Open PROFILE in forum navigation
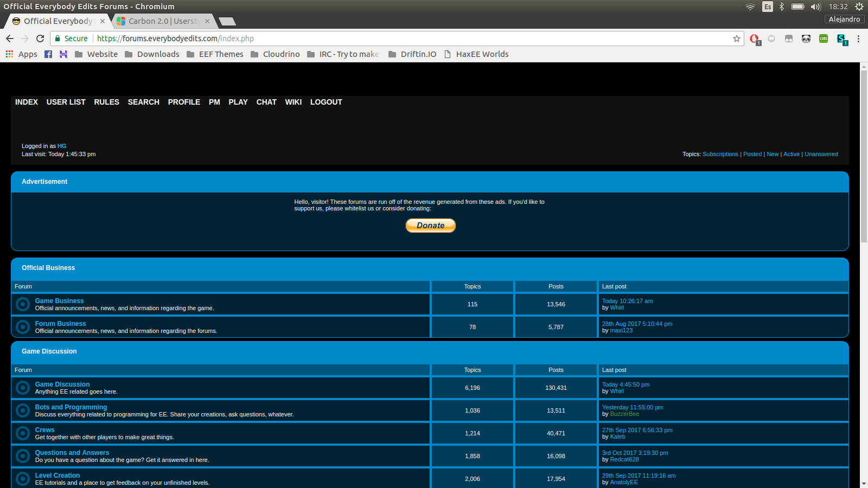868x488 pixels. point(184,102)
